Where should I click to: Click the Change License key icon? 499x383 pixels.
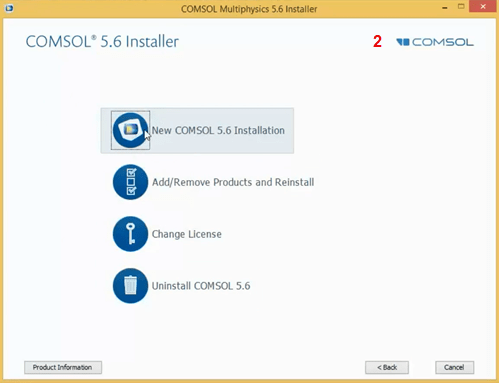130,234
